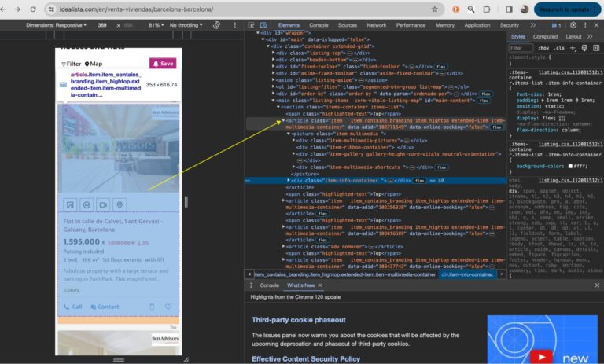Open the flexbox editor icon next to display
Image resolution: width=604 pixels, height=364 pixels.
tap(562, 118)
